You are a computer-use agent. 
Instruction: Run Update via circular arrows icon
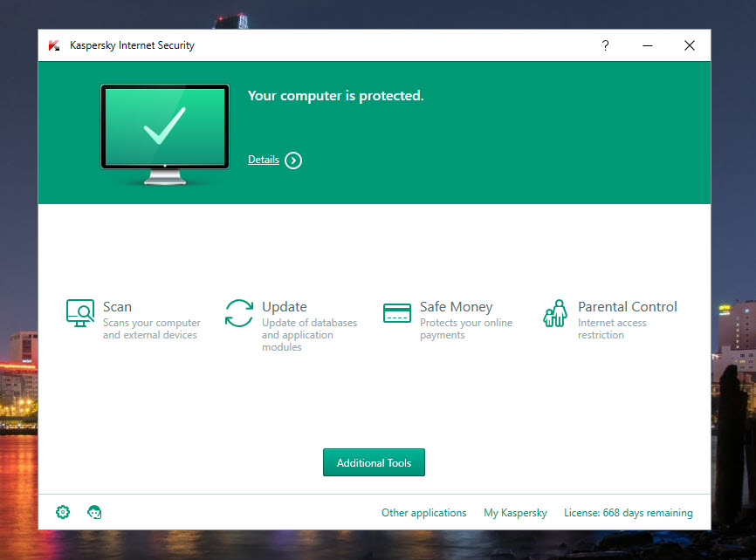point(237,314)
